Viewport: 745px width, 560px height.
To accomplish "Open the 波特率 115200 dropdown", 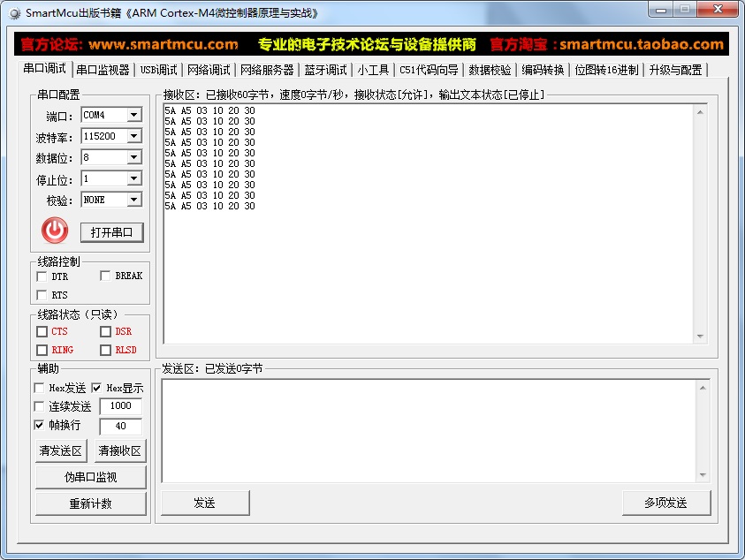I will (x=134, y=136).
